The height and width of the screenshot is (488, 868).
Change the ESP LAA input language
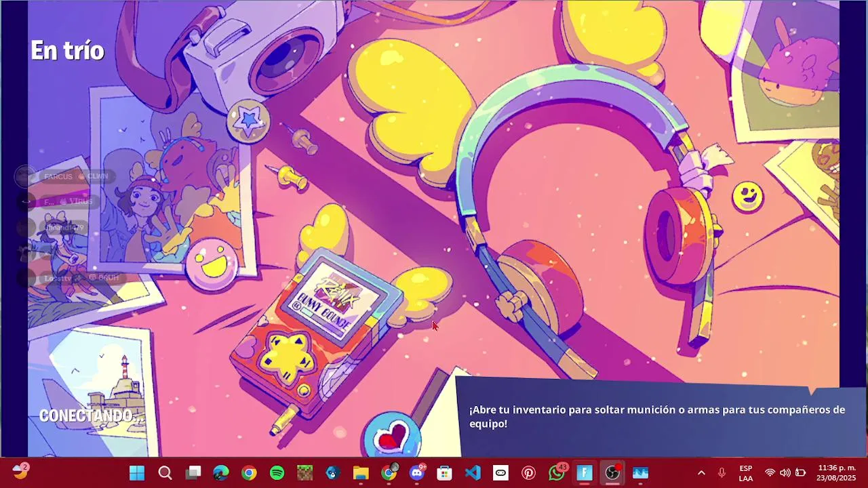pyautogui.click(x=746, y=473)
